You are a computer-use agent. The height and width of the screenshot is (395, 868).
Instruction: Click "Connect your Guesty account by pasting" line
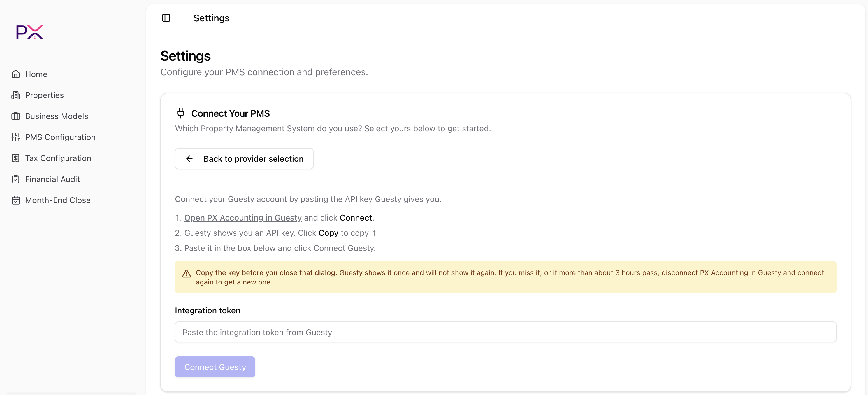308,199
